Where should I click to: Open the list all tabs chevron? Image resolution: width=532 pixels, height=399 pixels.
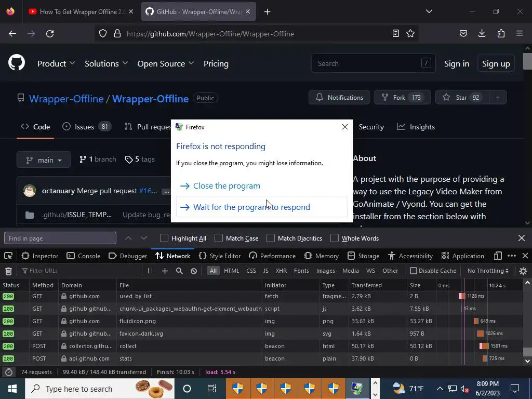pyautogui.click(x=429, y=11)
